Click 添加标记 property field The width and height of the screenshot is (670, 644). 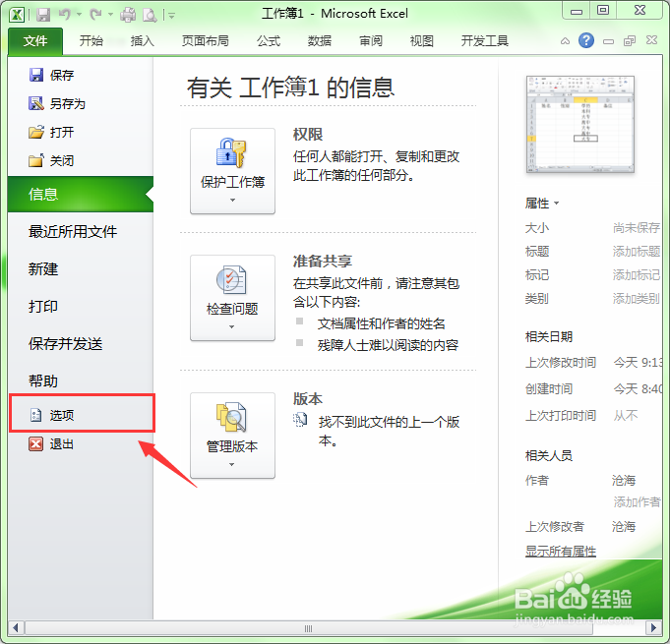pos(637,274)
